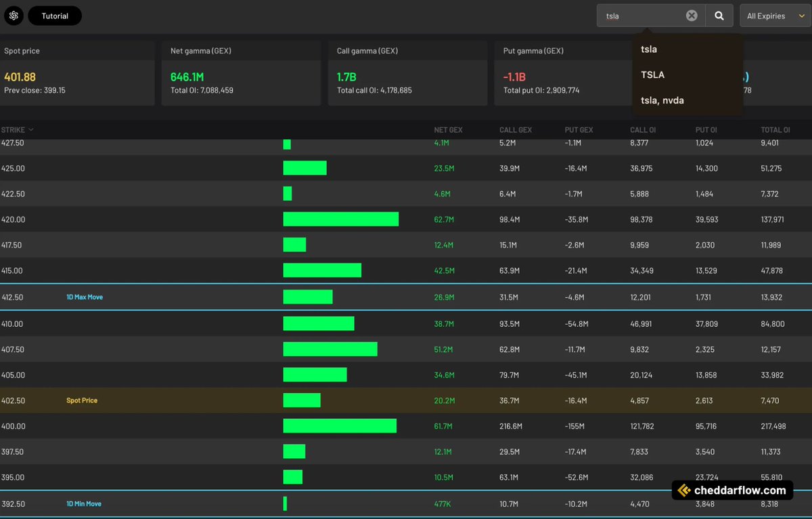Choose the 'tsla, nvda' suggestion

662,101
